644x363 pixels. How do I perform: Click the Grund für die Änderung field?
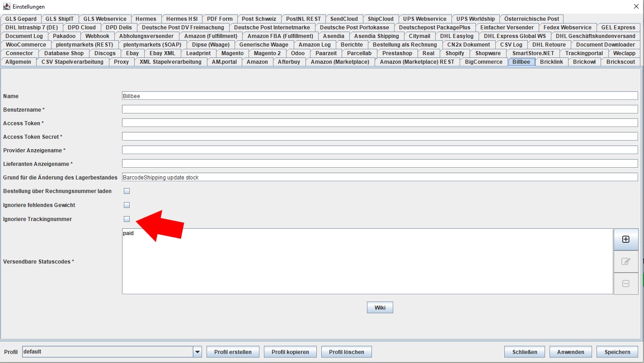point(380,177)
